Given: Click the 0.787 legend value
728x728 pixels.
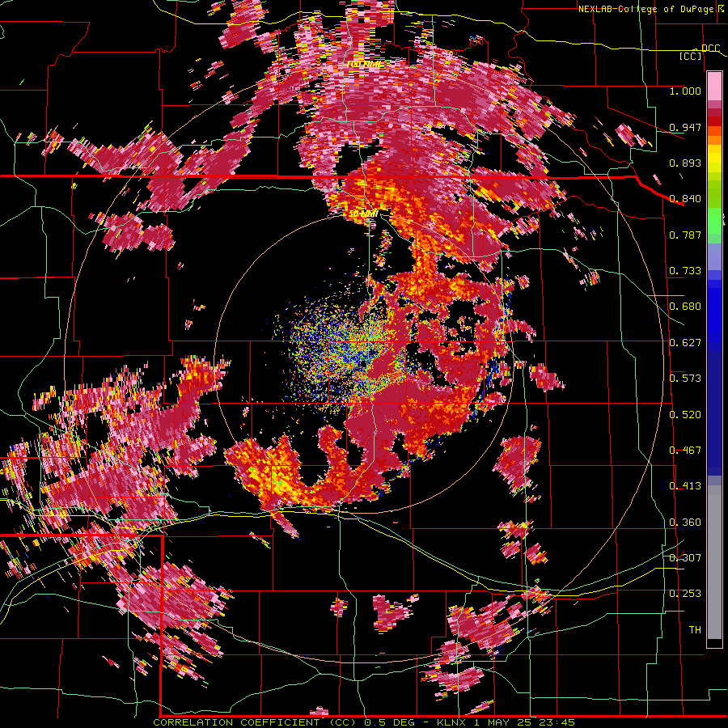Looking at the screenshot, I should pos(685,235).
